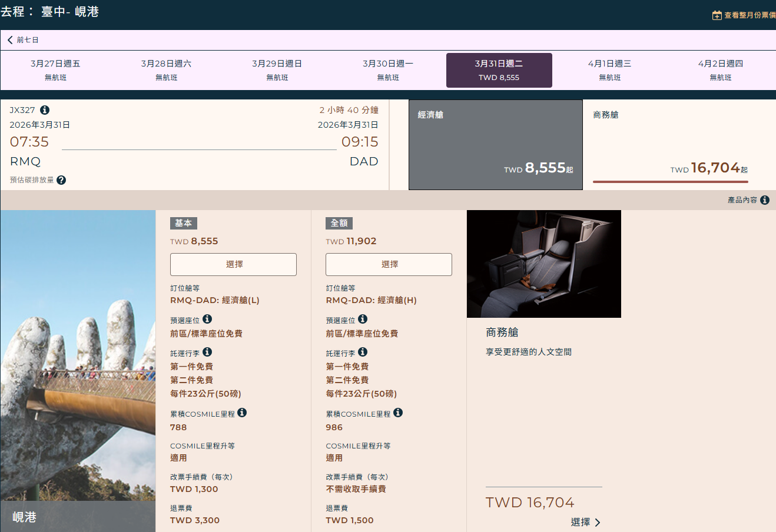Select the 經濟艙 TWD 8,555 cabin card
The image size is (776, 532).
click(495, 145)
